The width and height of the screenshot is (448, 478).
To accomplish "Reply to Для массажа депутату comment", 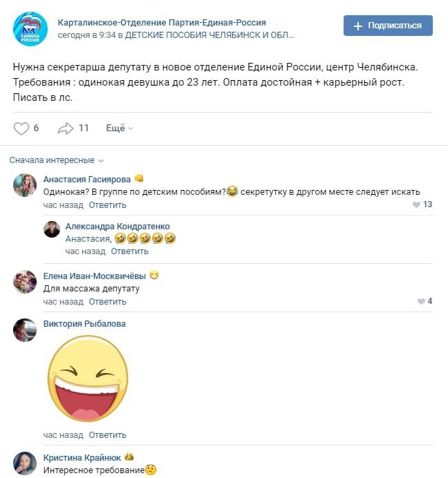I will pos(107,302).
